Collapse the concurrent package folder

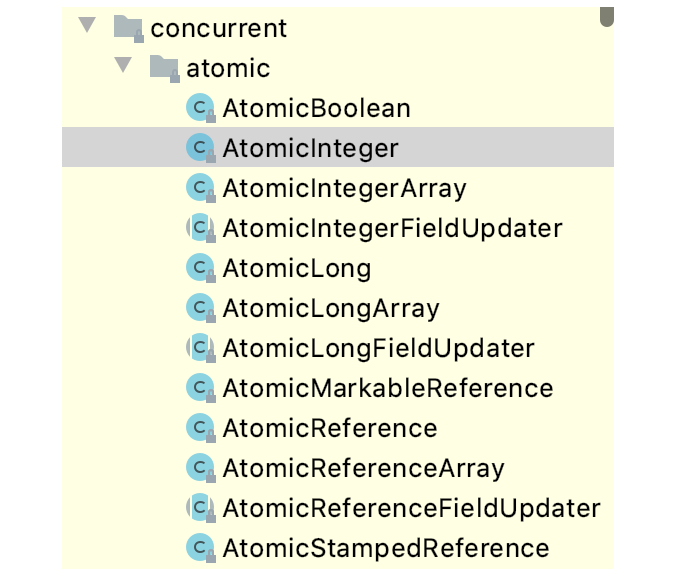(87, 25)
